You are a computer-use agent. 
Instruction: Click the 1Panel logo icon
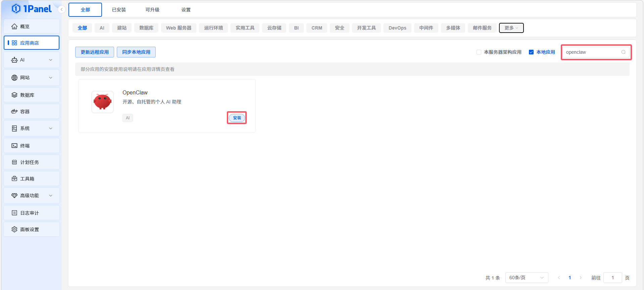(16, 9)
